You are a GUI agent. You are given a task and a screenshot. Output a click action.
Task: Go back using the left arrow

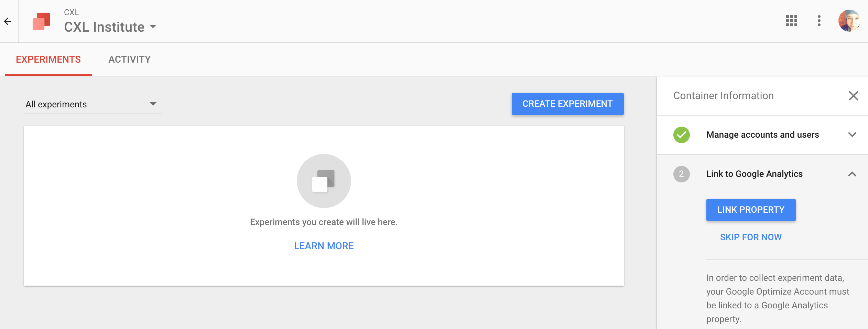8,21
